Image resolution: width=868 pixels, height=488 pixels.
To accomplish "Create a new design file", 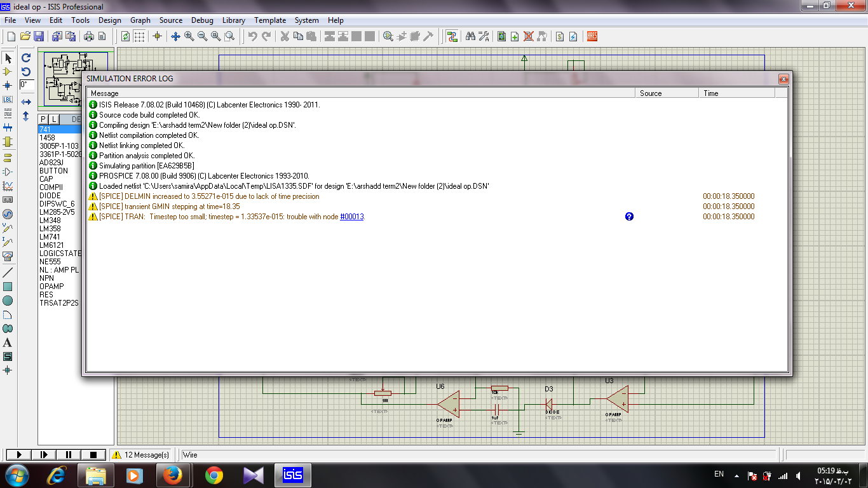I will click(11, 36).
